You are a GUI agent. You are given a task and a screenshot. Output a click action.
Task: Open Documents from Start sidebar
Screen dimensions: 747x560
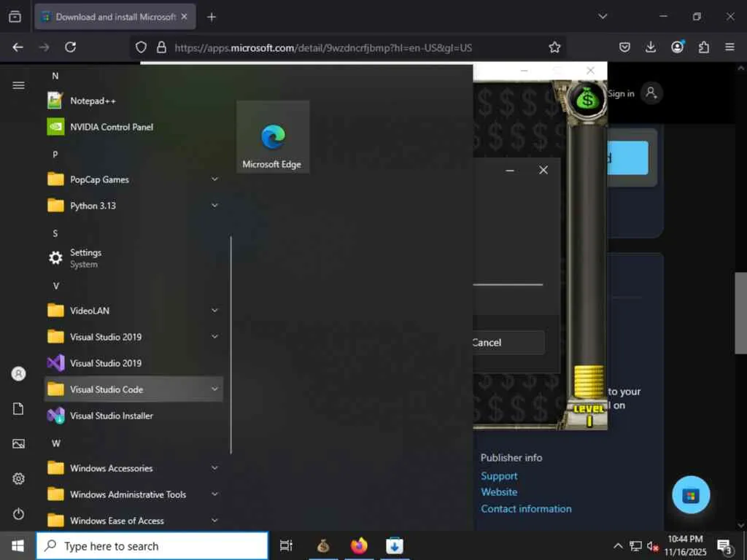point(18,408)
